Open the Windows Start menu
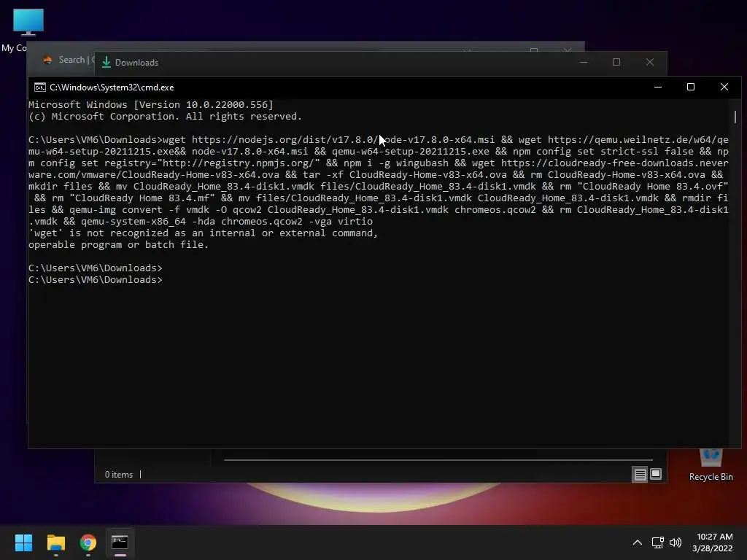 [23, 542]
